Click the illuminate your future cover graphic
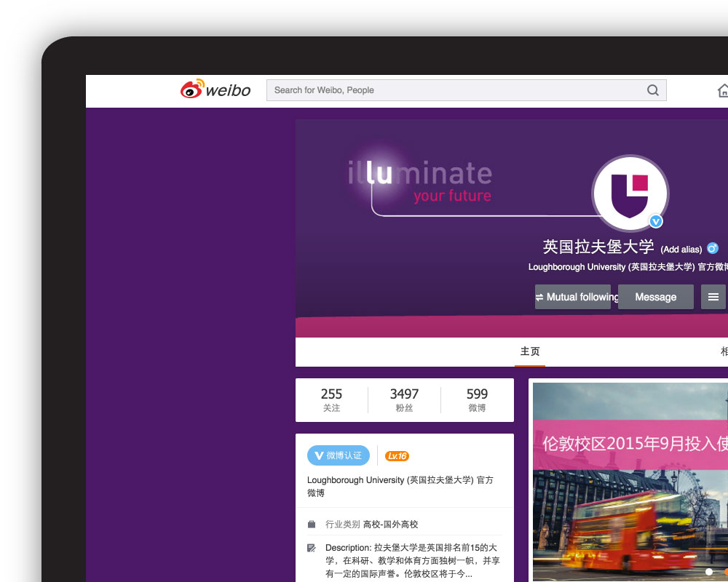Screen dimensions: 728x582 (420, 183)
